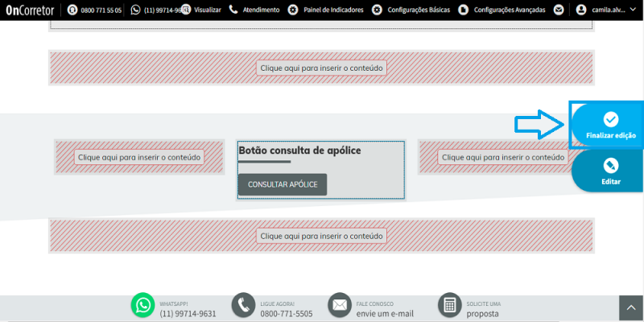Image resolution: width=644 pixels, height=322 pixels.
Task: Insert content in the placeholder right of Botão consulta de apólice
Action: tap(503, 157)
